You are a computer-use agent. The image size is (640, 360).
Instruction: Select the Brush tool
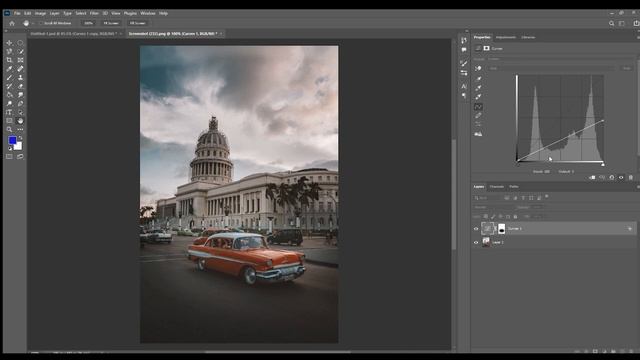[9, 78]
